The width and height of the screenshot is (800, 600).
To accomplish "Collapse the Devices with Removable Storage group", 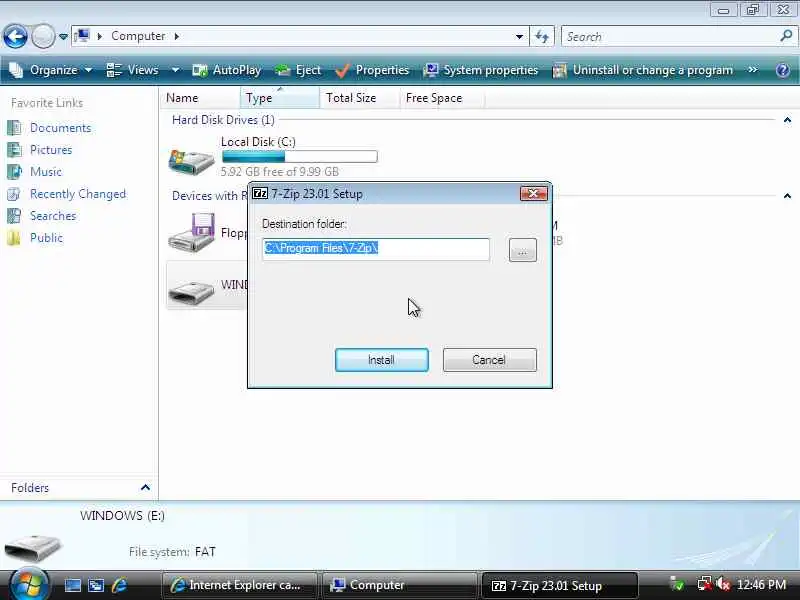I will pyautogui.click(x=787, y=196).
